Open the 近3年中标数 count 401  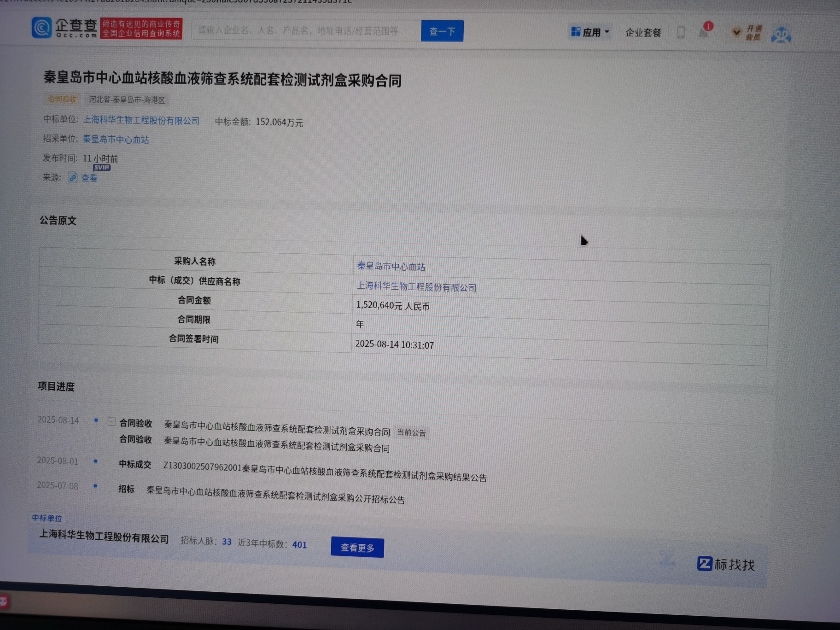299,545
